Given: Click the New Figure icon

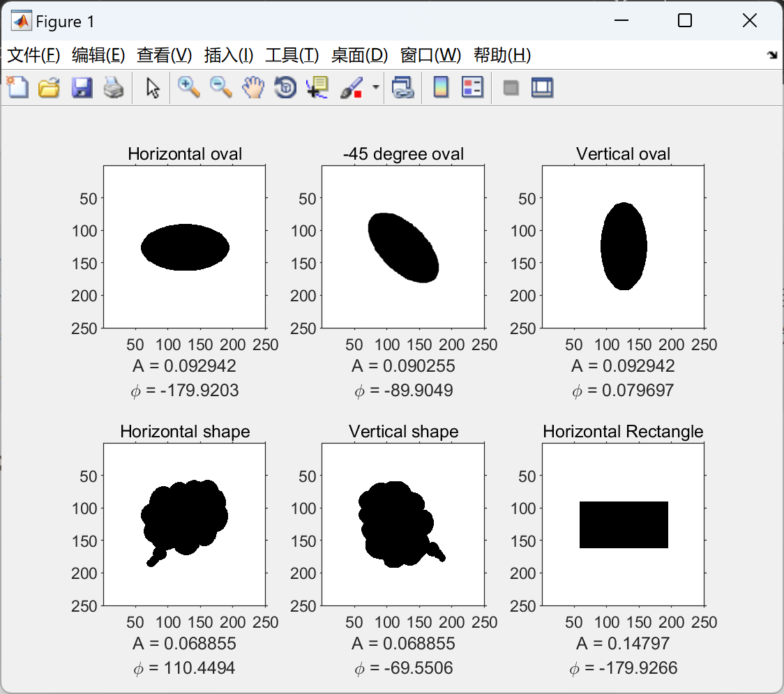Looking at the screenshot, I should (x=17, y=87).
